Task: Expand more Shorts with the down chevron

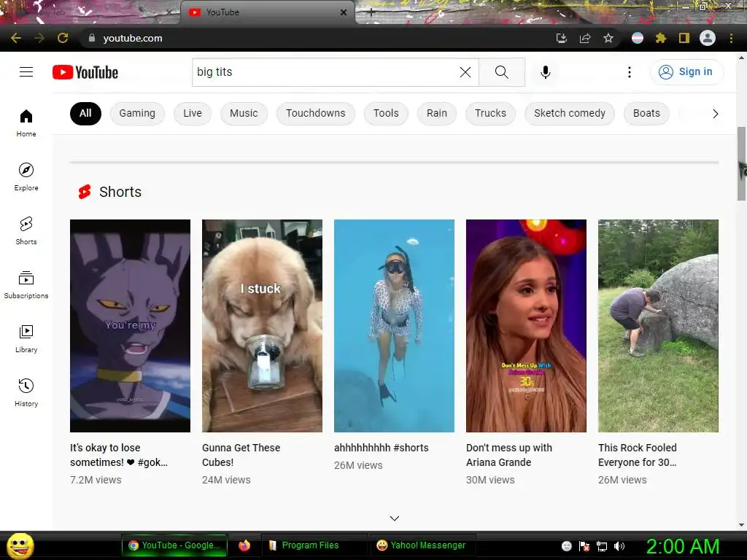Action: [395, 518]
